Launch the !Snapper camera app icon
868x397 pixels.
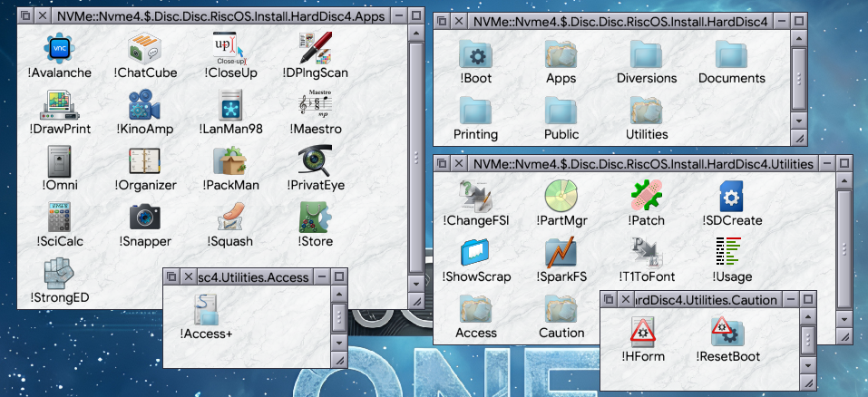click(144, 217)
